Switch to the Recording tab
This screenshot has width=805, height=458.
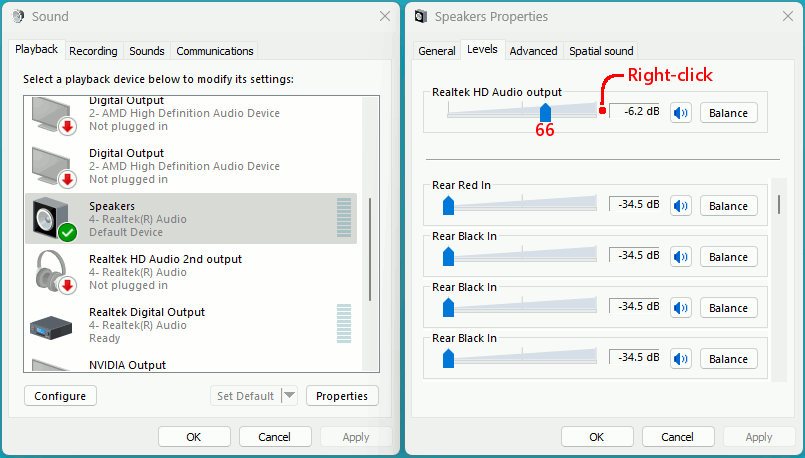click(x=93, y=51)
